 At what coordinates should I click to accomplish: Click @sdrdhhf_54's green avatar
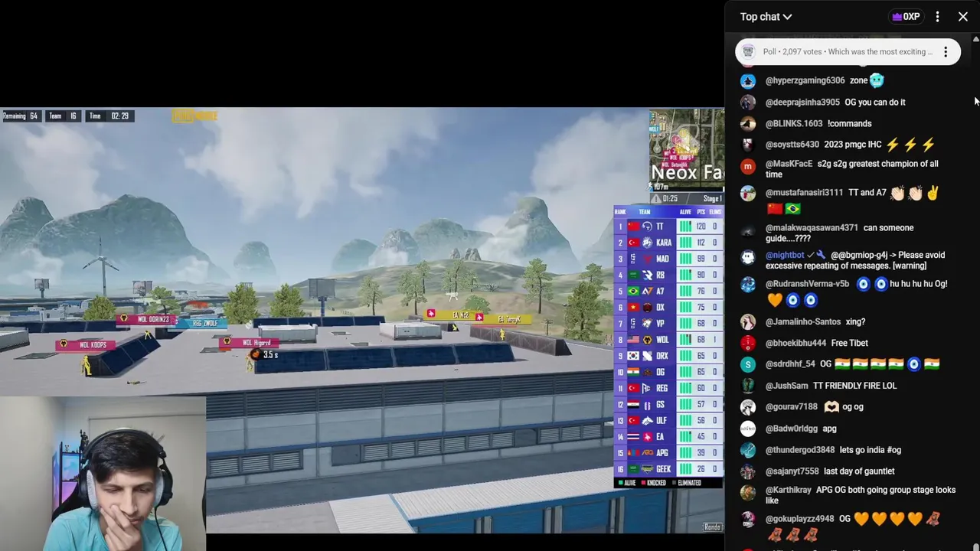(748, 364)
